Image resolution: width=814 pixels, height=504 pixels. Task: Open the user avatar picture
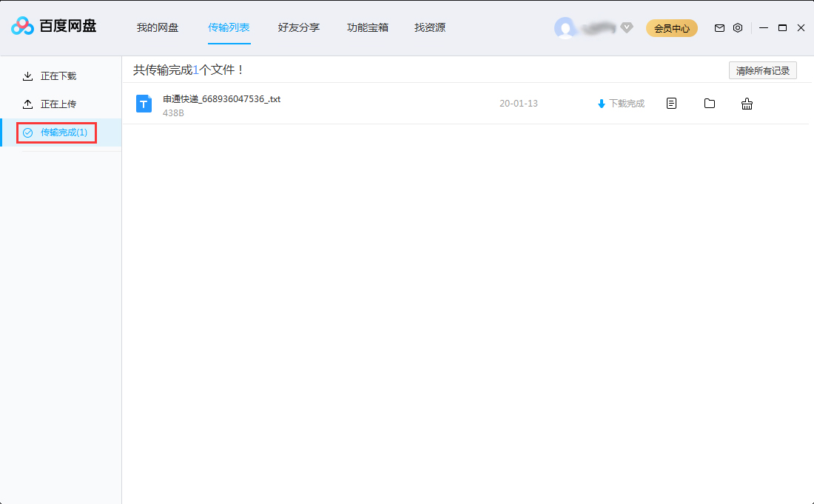[x=566, y=27]
